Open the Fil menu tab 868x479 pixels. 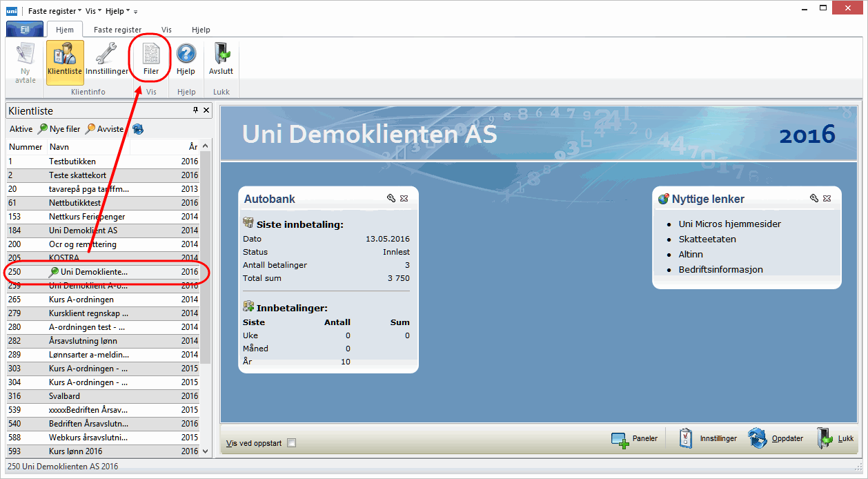[x=25, y=30]
